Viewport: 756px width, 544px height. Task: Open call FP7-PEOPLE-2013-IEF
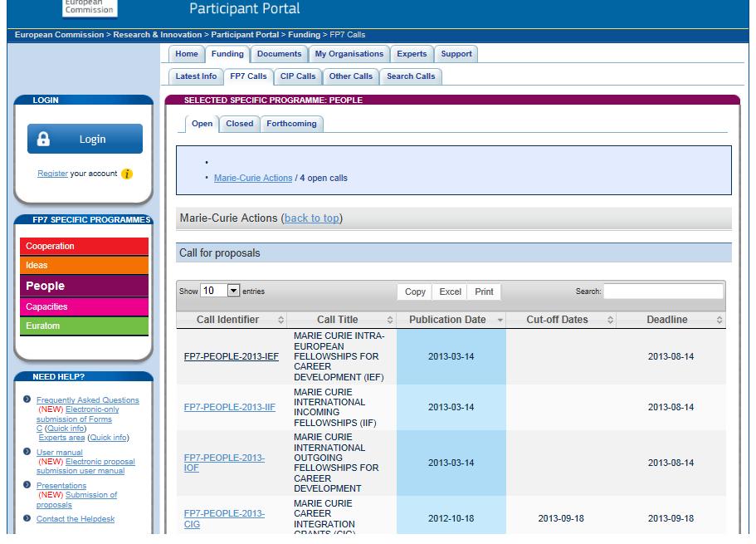(232, 356)
